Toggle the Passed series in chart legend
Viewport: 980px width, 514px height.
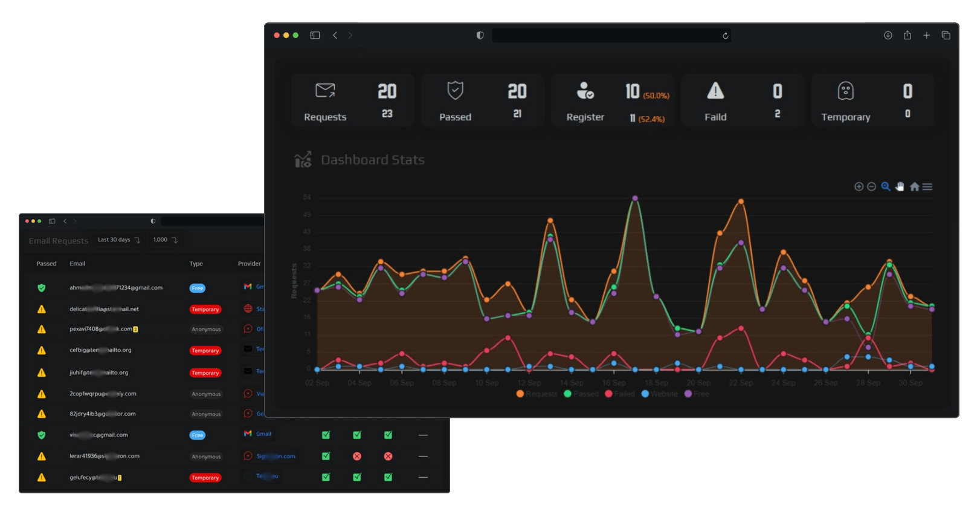pyautogui.click(x=581, y=394)
